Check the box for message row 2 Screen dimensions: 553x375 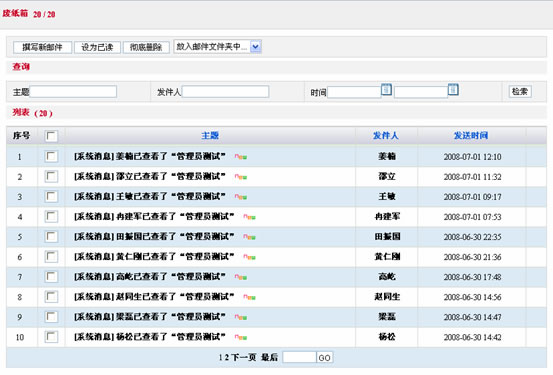click(51, 176)
